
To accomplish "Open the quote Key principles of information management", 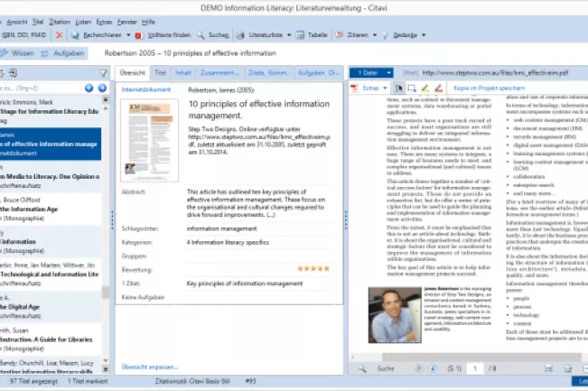I will coord(245,284).
